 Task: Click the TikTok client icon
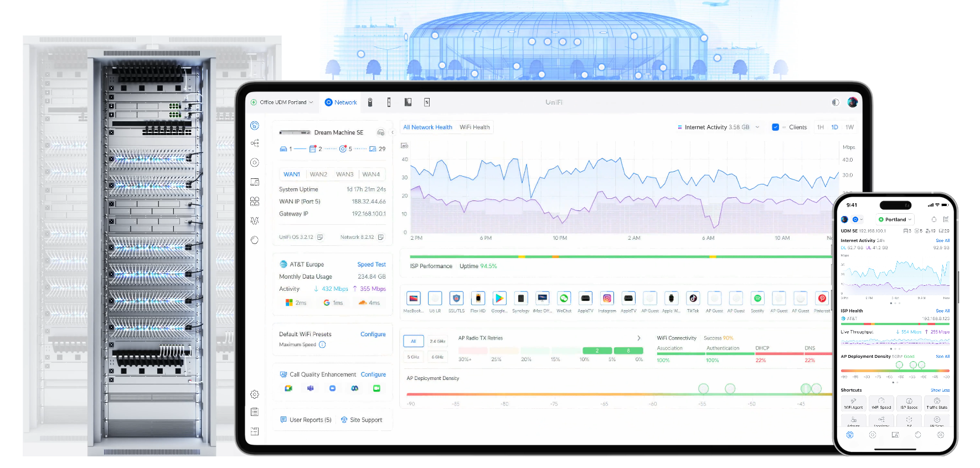pyautogui.click(x=693, y=299)
